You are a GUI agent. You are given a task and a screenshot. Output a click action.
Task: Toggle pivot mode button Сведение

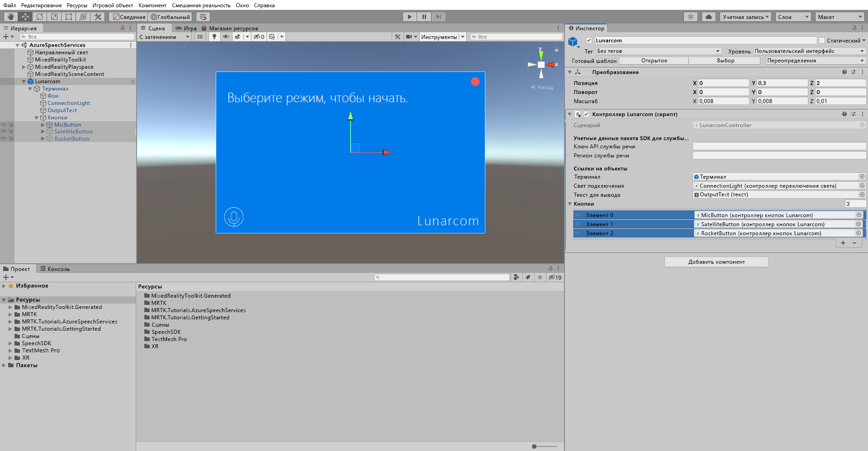point(128,17)
